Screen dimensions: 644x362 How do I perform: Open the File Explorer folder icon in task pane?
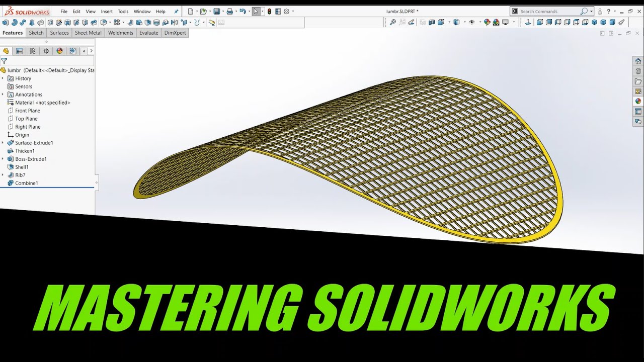[x=638, y=81]
